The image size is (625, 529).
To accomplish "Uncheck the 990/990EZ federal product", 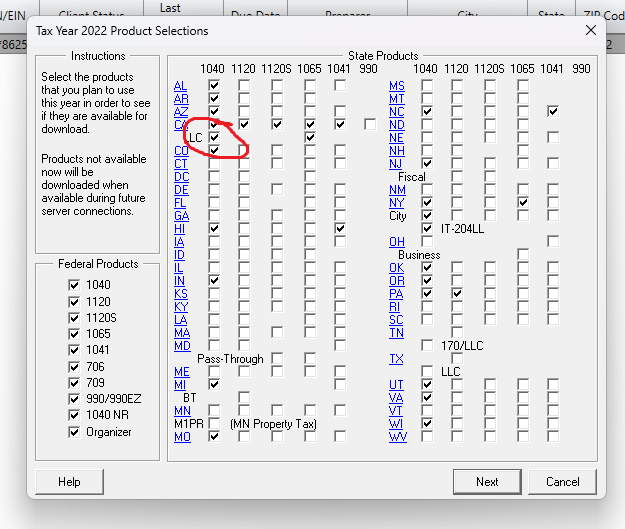I will [x=73, y=399].
